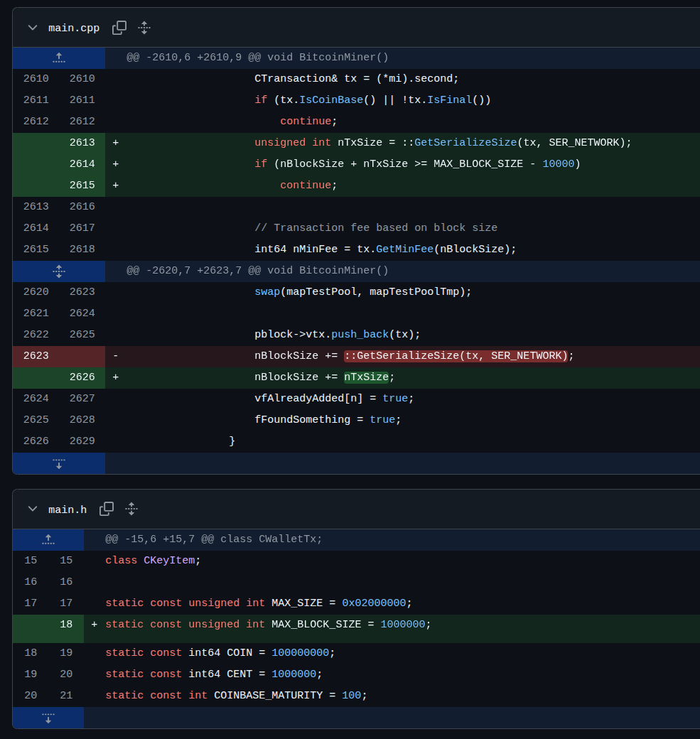
Task: Expand lines below the last main.cpp hunk
Action: click(59, 463)
